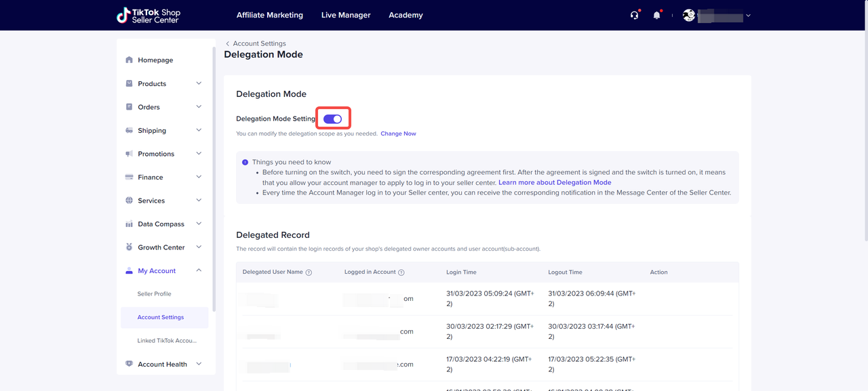Open customer support headset icon
This screenshot has width=868, height=391.
pyautogui.click(x=634, y=16)
